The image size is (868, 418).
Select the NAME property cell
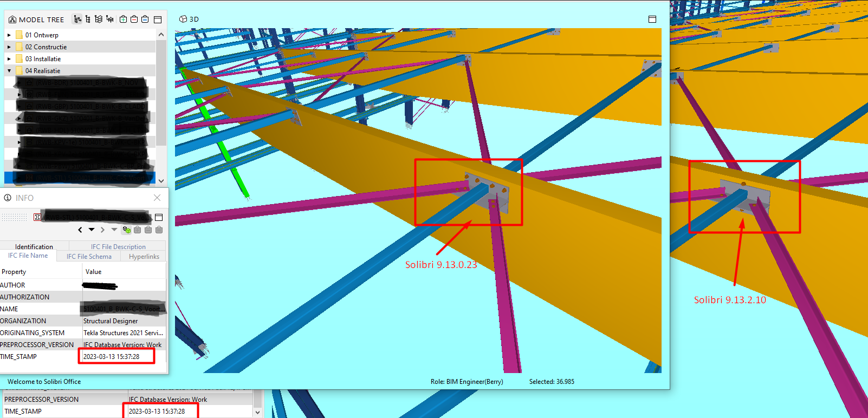click(x=41, y=309)
